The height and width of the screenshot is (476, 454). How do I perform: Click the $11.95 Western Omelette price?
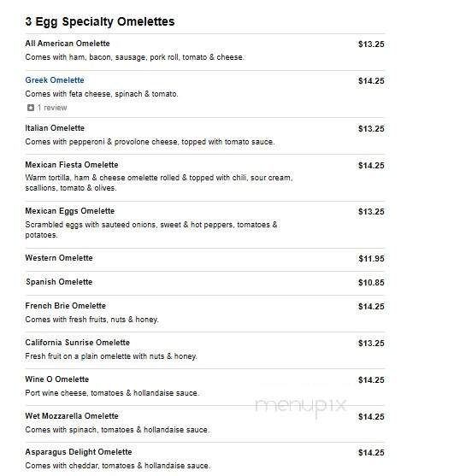click(371, 259)
